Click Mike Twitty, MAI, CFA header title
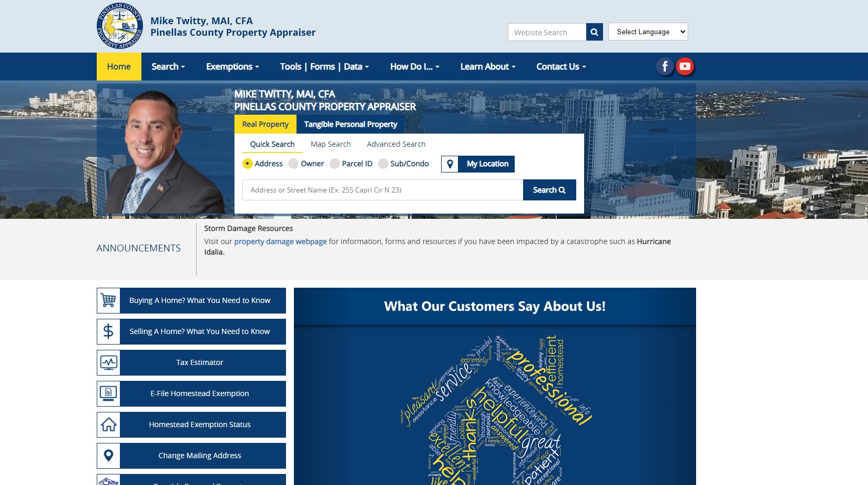This screenshot has height=485, width=868. tap(201, 21)
